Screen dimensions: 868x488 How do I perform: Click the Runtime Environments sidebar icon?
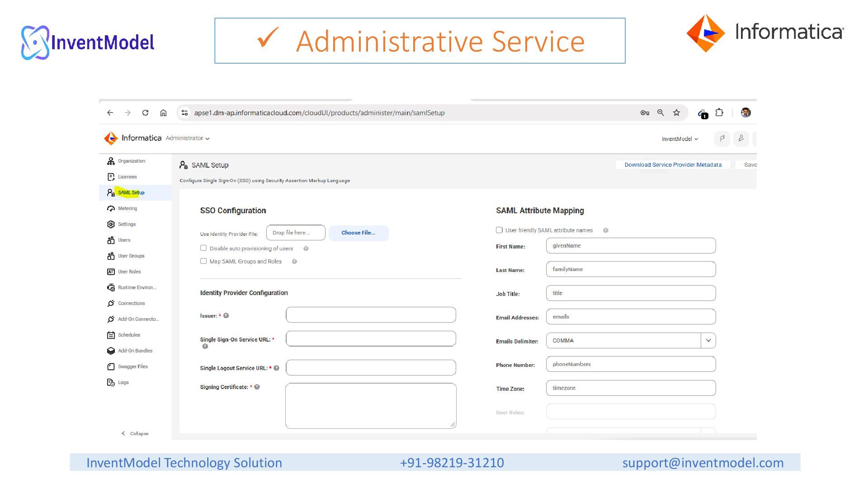(x=111, y=288)
